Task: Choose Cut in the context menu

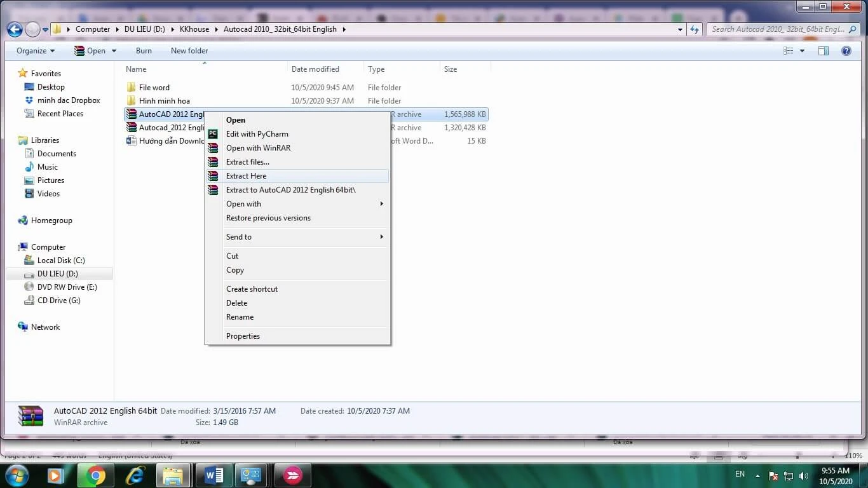Action: (x=297, y=256)
